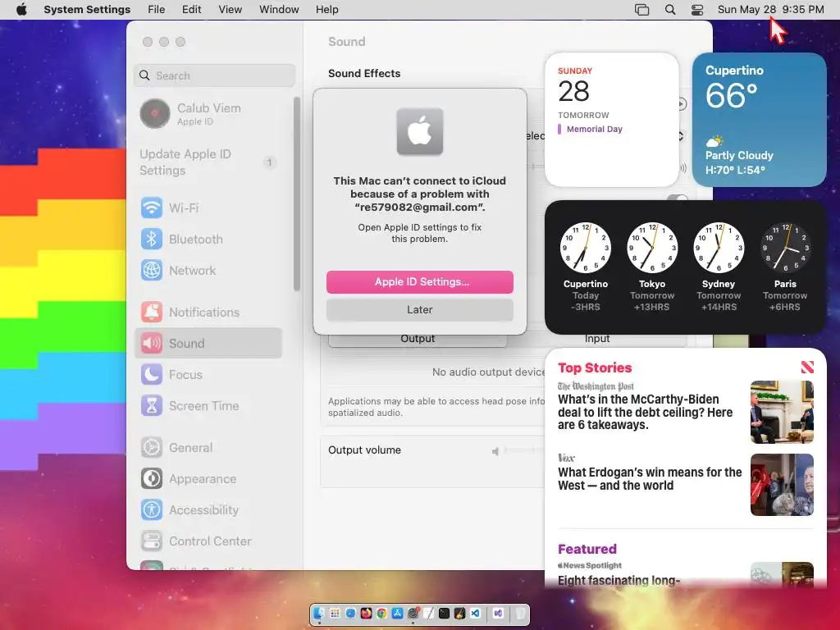
Task: Click Later to dismiss iCloud alert
Action: (420, 309)
